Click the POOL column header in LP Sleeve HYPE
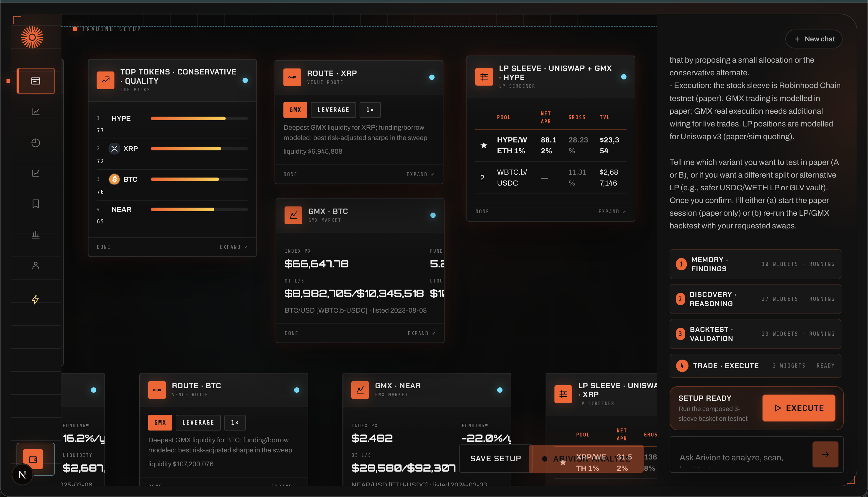Screen dimensions: 868x497 pos(504,117)
